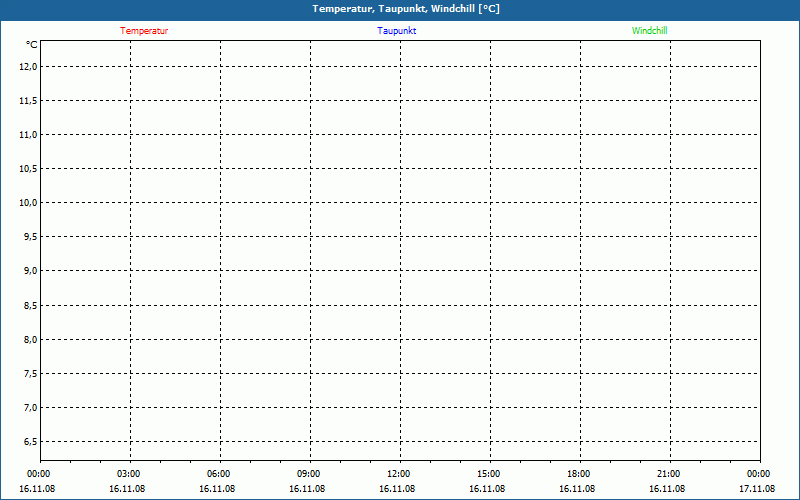Image resolution: width=800 pixels, height=500 pixels.
Task: Click the 6,5 y-axis value
Action: click(x=30, y=441)
